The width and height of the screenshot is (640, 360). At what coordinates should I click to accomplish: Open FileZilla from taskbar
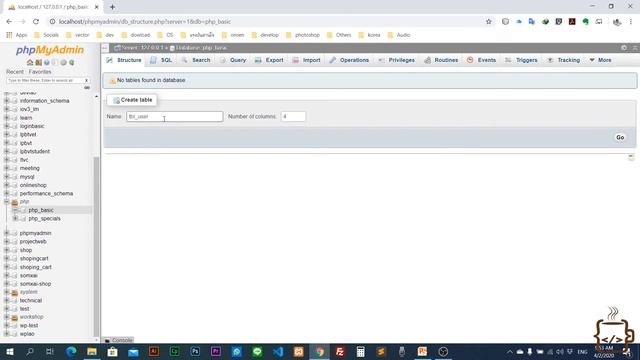(340, 351)
